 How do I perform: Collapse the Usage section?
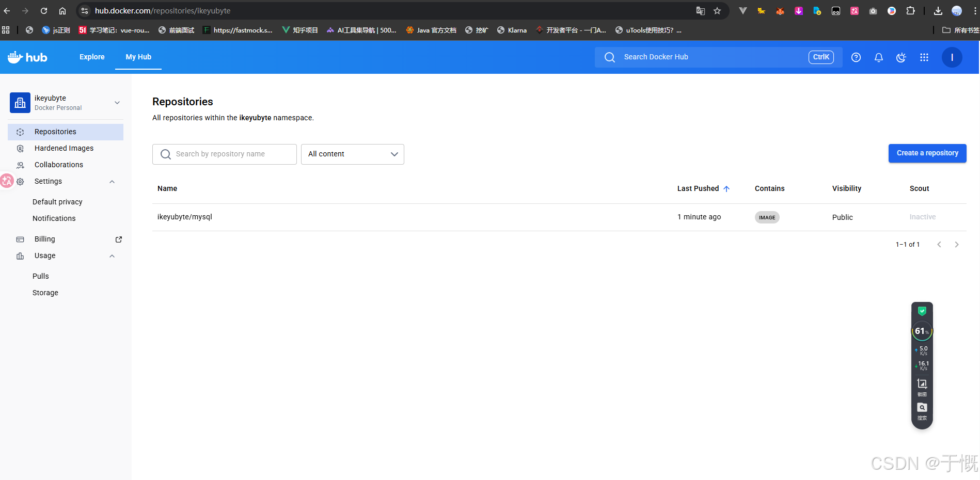point(112,256)
